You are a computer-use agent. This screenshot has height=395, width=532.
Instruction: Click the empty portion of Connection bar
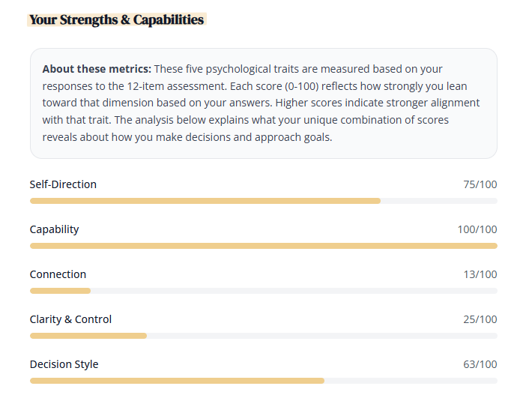click(294, 291)
